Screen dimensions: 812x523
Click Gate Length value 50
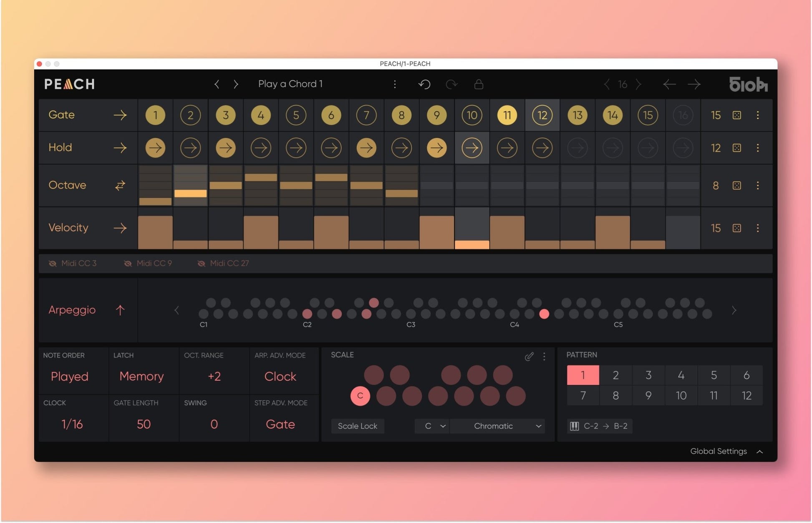[144, 424]
